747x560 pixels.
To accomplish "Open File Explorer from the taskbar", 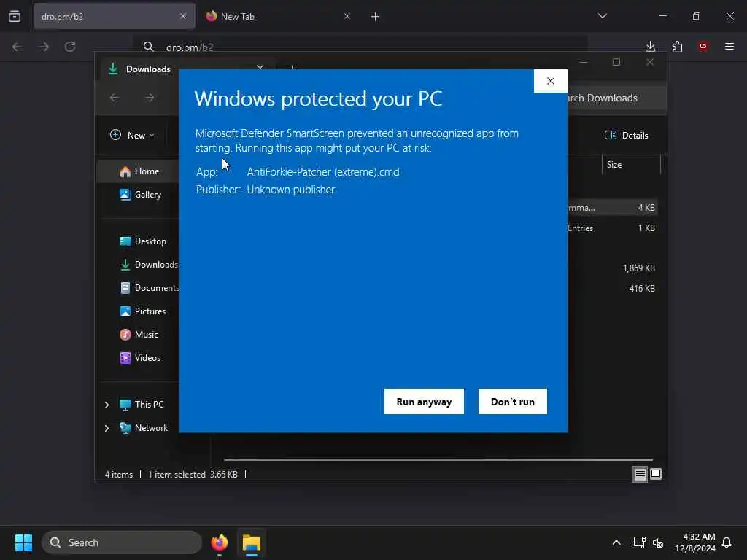I will tap(252, 542).
